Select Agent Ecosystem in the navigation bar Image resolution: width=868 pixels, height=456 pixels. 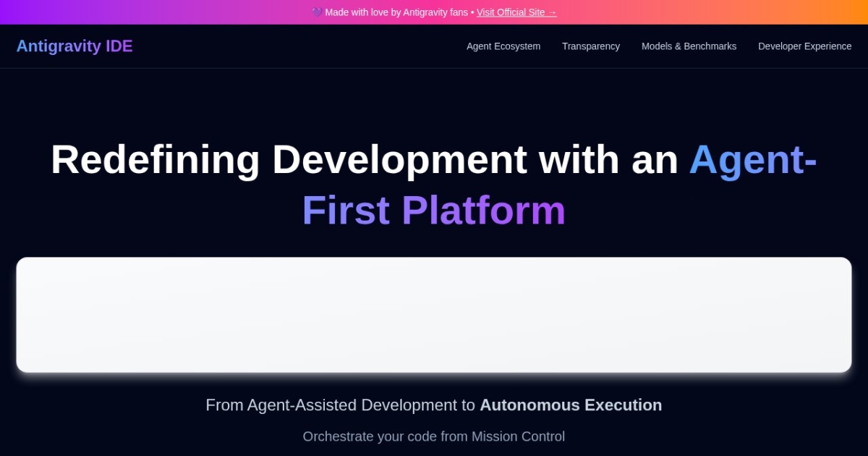pos(503,46)
